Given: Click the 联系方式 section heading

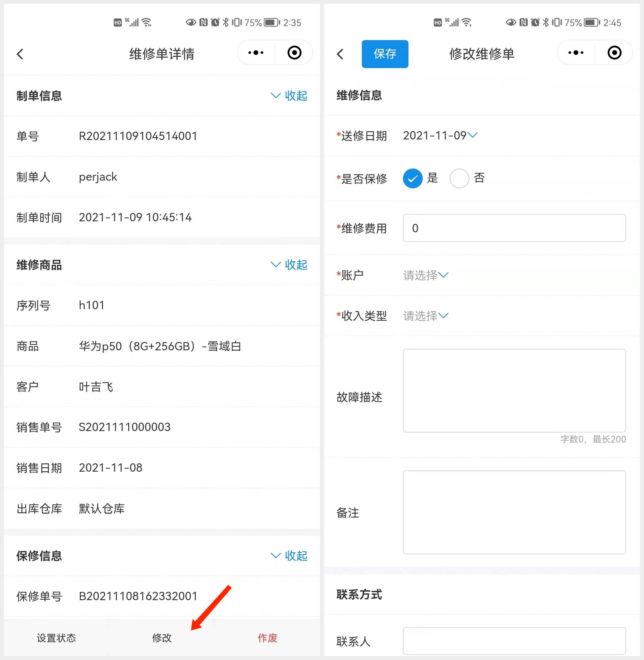Looking at the screenshot, I should [x=359, y=594].
